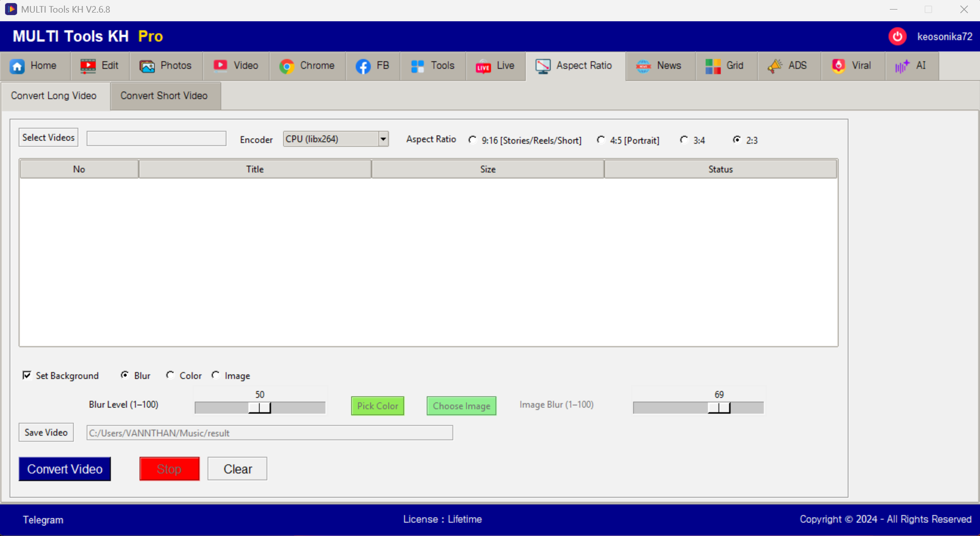Viewport: 980px width, 536px height.
Task: Expand the Encoder dropdown arrow
Action: pyautogui.click(x=383, y=139)
